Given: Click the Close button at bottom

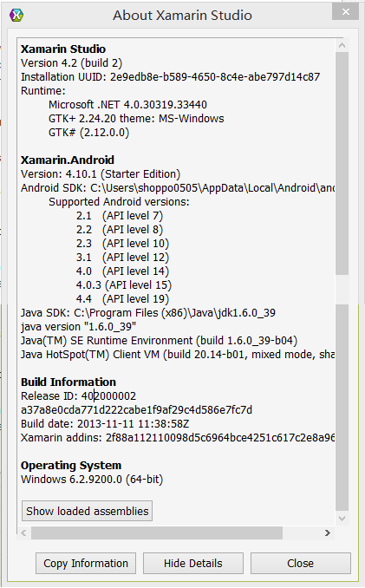Looking at the screenshot, I should pos(301,563).
